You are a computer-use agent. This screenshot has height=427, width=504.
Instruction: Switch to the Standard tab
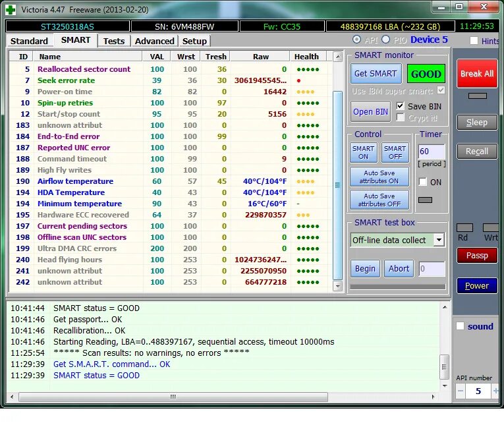click(29, 41)
